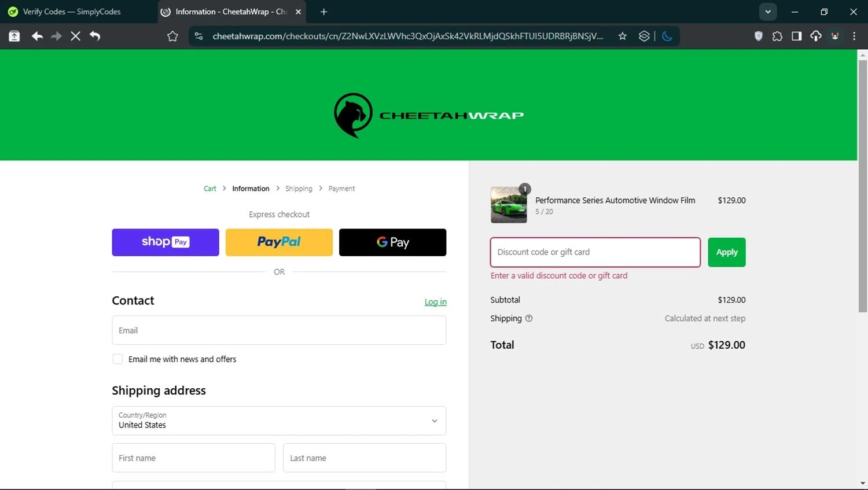This screenshot has width=868, height=490.
Task: Click the address bar URL
Action: (407, 36)
